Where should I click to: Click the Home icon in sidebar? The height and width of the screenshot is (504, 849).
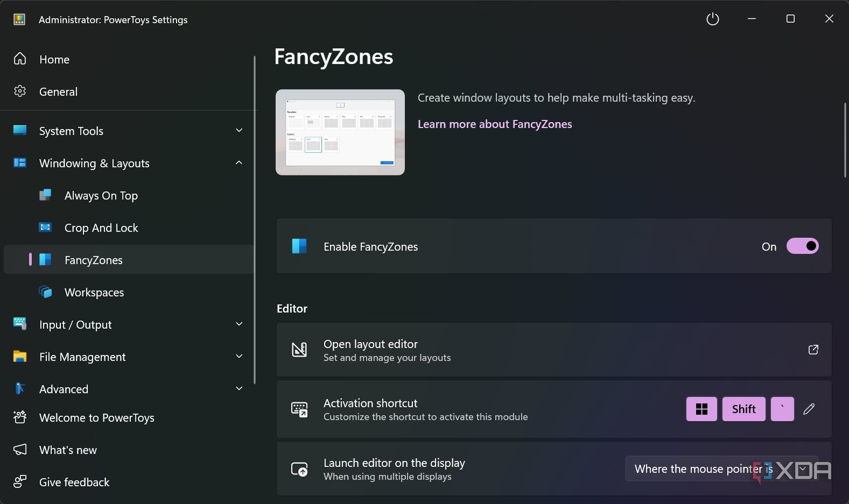click(20, 59)
